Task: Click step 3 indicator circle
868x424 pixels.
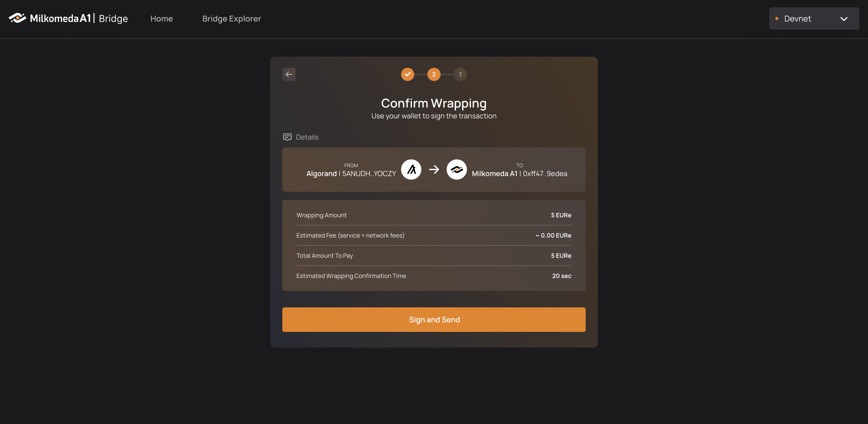Action: click(x=460, y=74)
